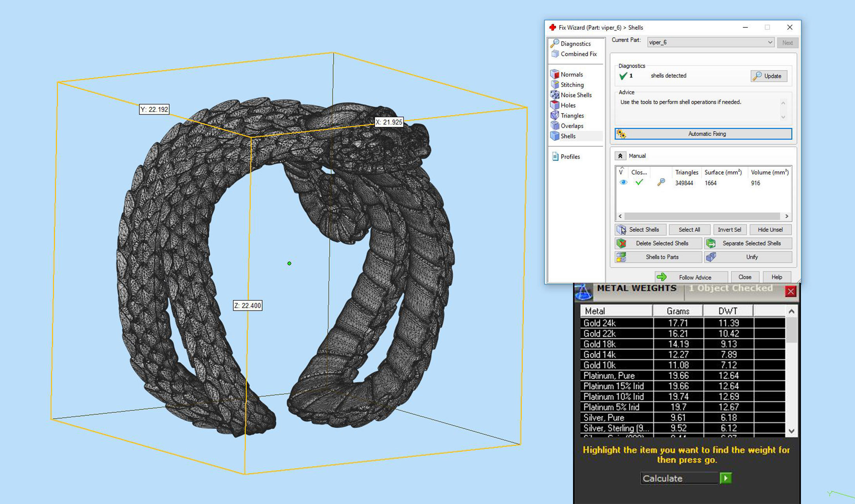Open the Stitching fix step
Screen dimensions: 855x504
point(568,85)
